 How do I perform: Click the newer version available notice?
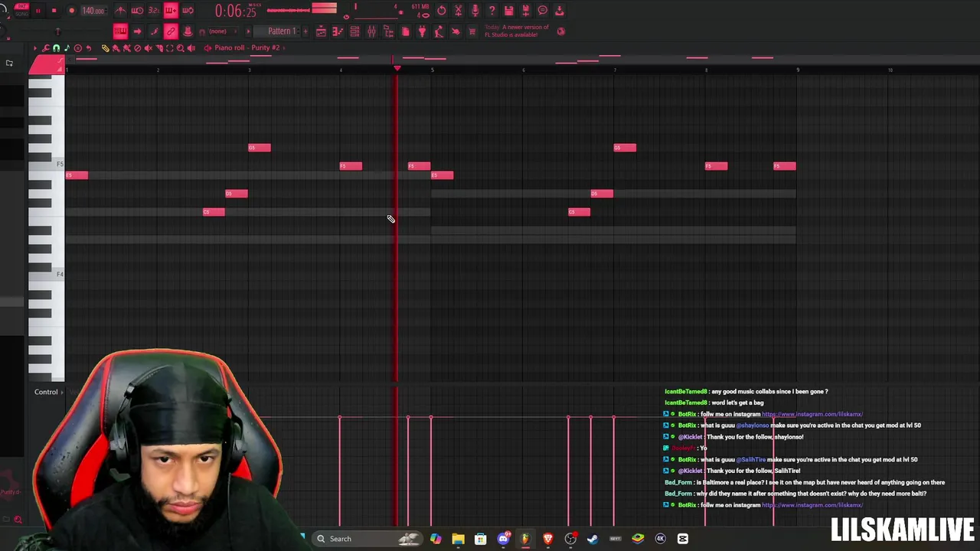517,31
